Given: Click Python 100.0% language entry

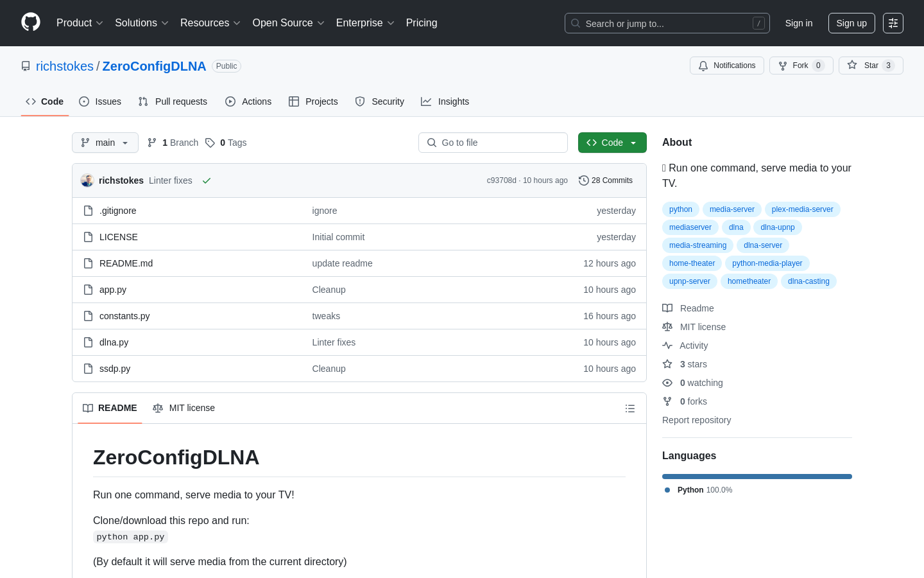Looking at the screenshot, I should click(699, 490).
